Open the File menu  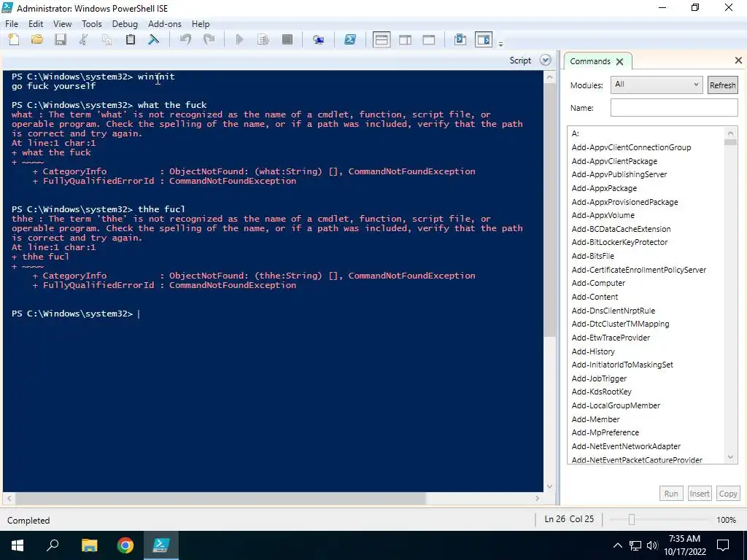click(x=12, y=24)
